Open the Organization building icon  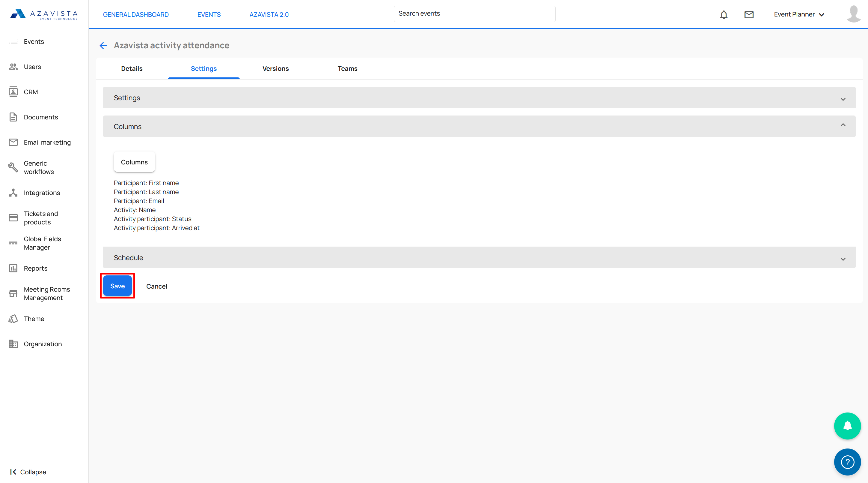[13, 344]
